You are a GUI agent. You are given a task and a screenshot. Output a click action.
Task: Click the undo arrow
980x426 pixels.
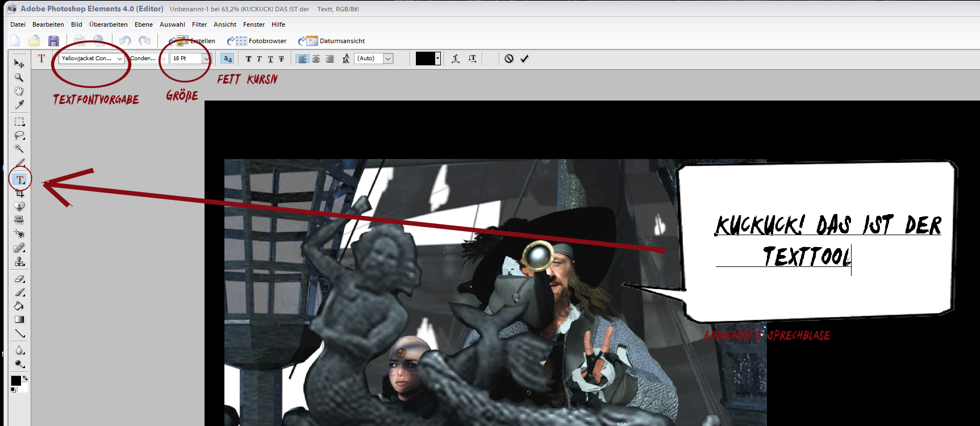point(125,40)
